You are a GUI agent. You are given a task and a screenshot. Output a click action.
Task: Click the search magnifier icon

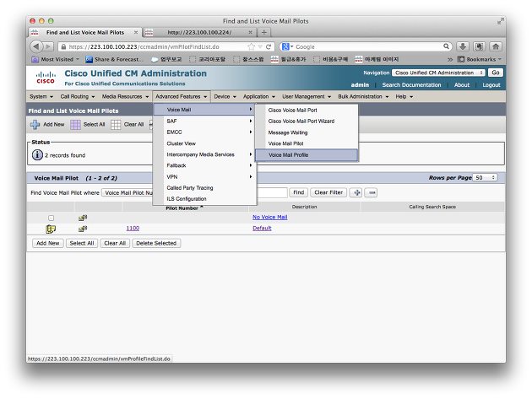(446, 46)
